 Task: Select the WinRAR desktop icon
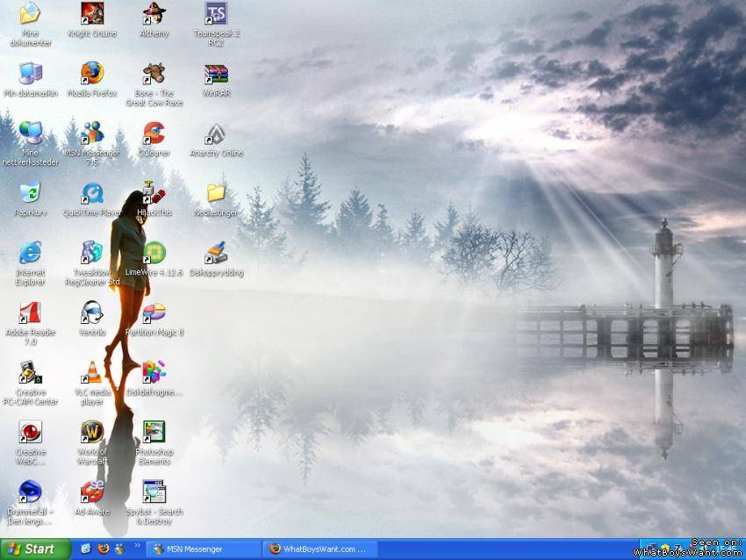coord(216,74)
